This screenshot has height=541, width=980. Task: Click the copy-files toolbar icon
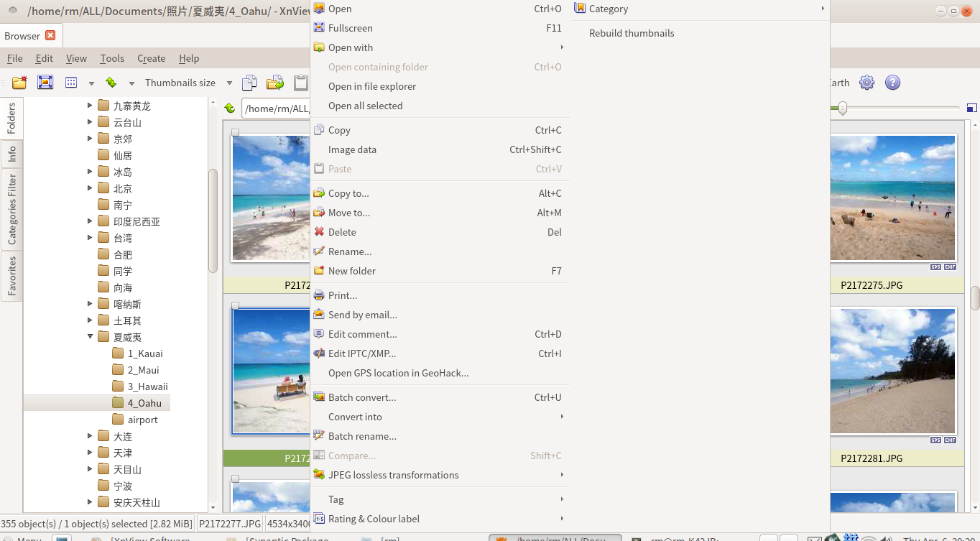(249, 83)
